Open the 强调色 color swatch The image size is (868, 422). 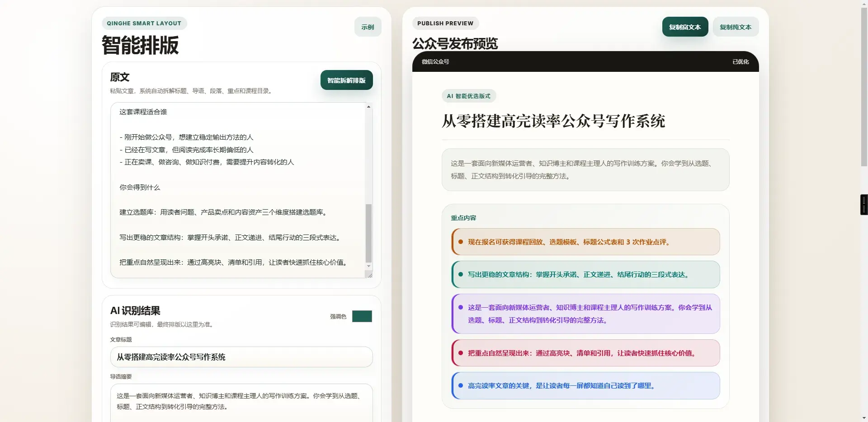[x=362, y=316]
